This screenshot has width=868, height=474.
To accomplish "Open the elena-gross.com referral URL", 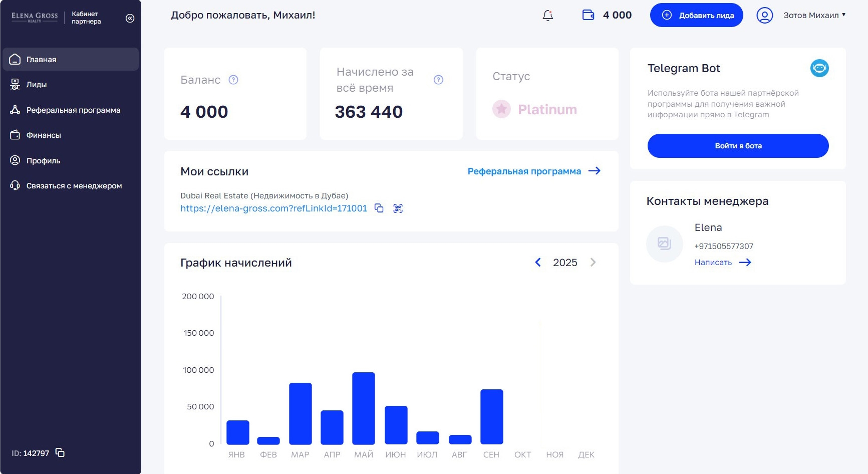I will click(273, 208).
